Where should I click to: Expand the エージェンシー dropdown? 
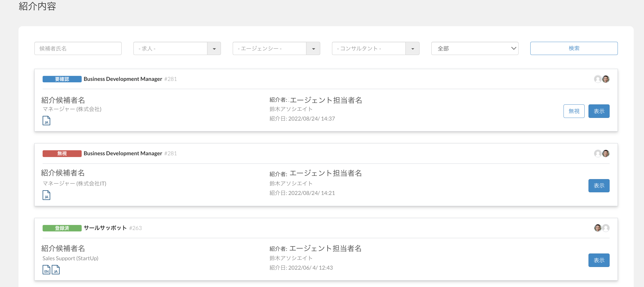point(313,49)
